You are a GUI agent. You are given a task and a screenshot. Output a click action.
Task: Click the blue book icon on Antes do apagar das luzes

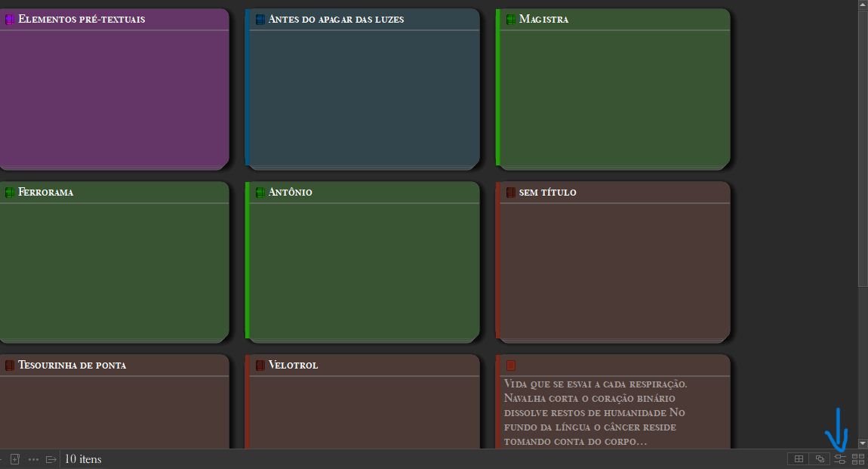(x=260, y=20)
